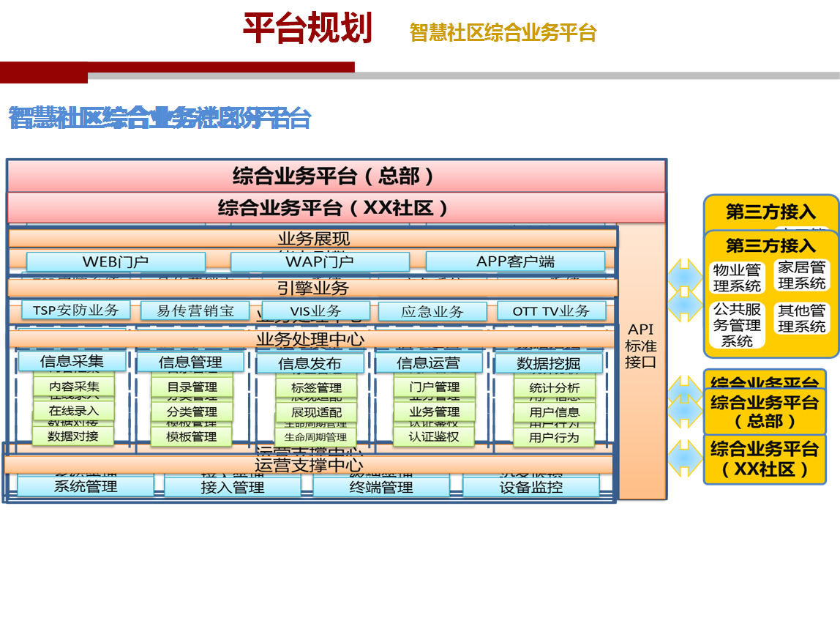840x629 pixels.
Task: Click the APP客户端 box
Action: pos(515,261)
